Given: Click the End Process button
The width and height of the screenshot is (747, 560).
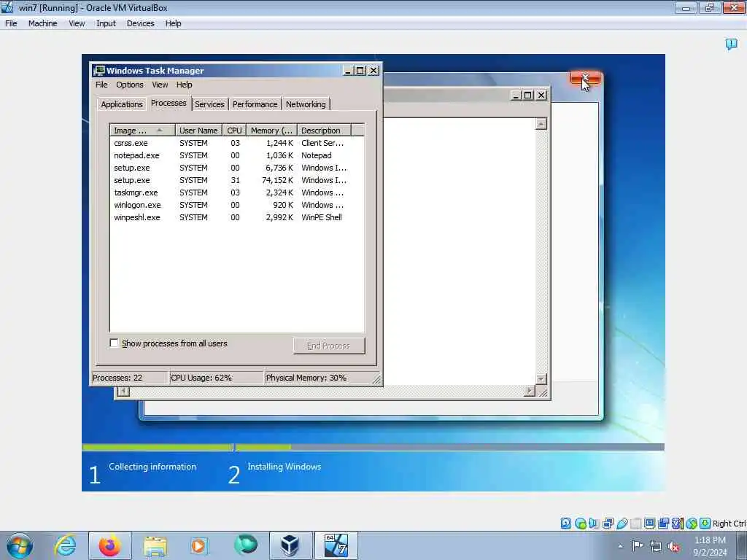Looking at the screenshot, I should [x=329, y=346].
